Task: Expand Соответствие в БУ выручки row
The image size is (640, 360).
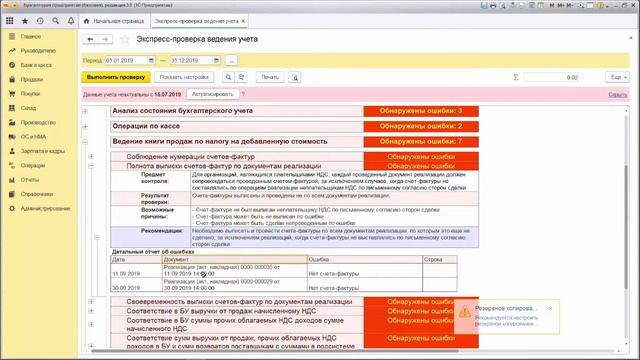Action: tap(91, 311)
